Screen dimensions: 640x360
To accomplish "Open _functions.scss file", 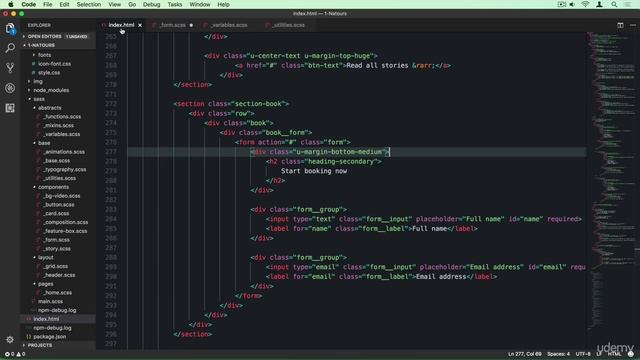I will pos(62,116).
